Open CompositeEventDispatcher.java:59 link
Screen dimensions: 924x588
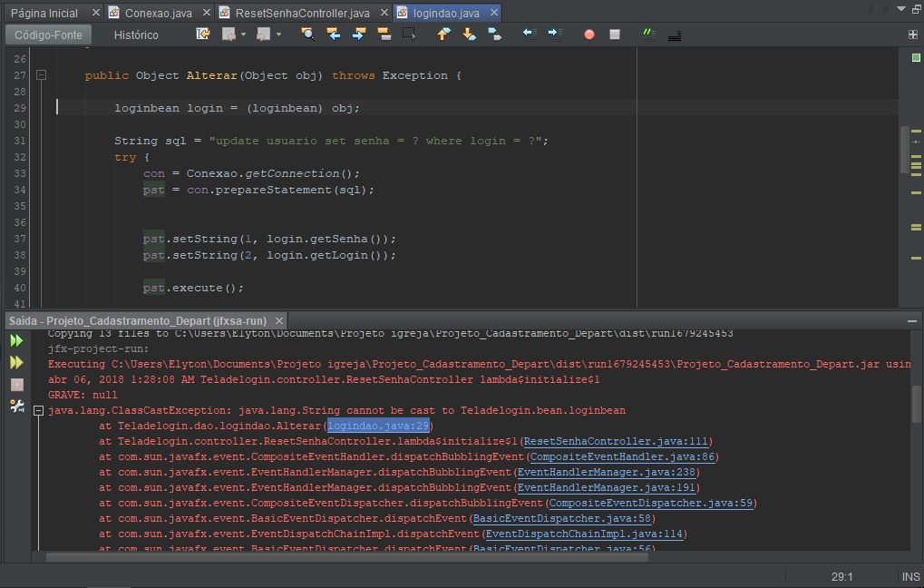651,503
